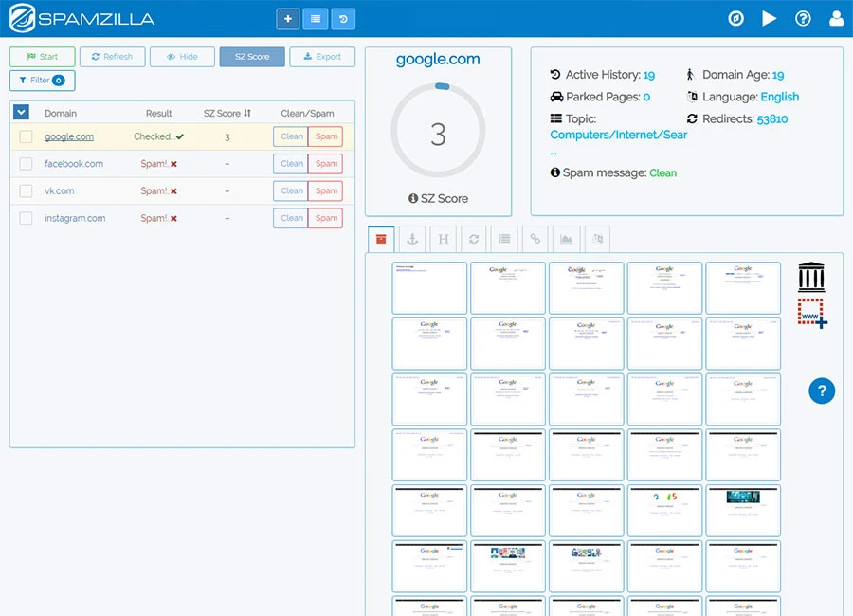
Task: Click the compass icon in top bar
Action: 735,18
